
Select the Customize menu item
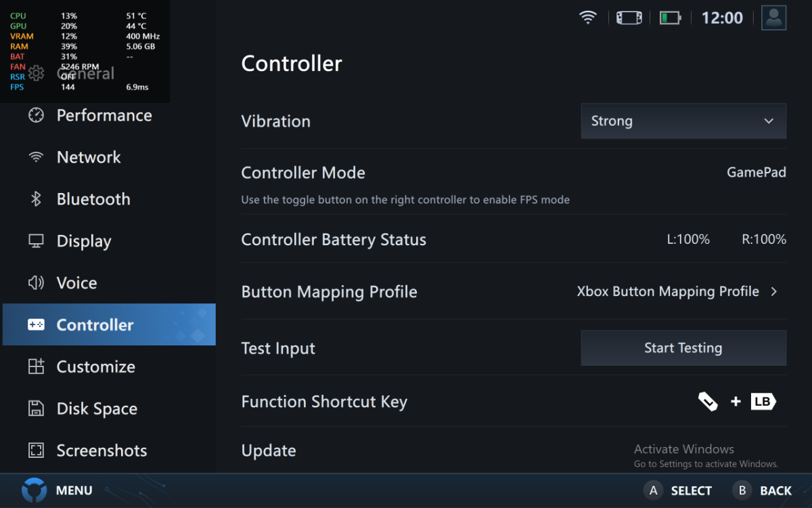[x=95, y=366]
